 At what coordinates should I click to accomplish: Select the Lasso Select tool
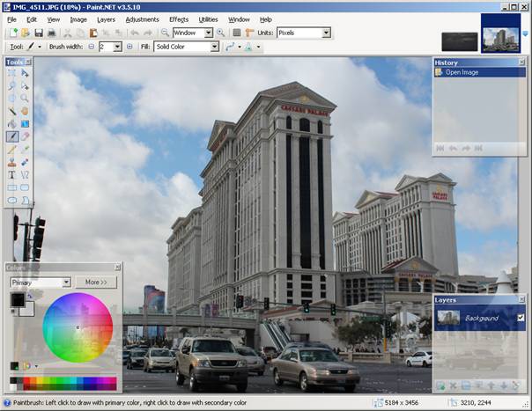(x=11, y=85)
